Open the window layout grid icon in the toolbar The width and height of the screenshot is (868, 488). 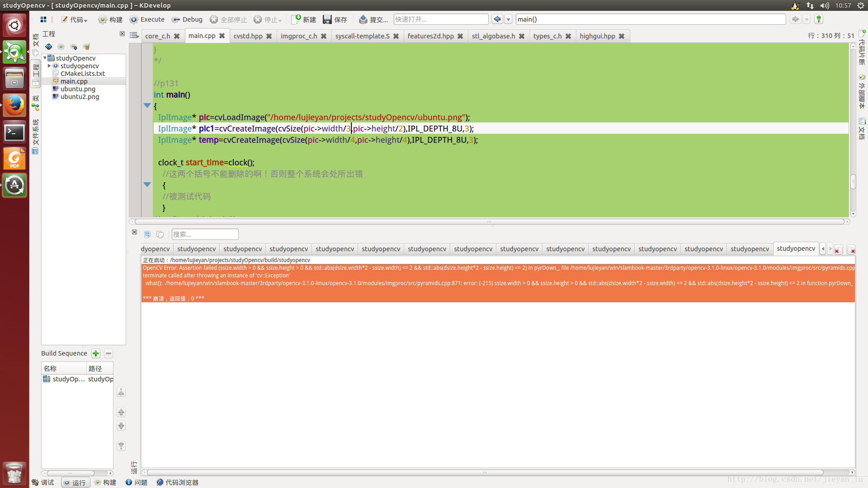click(x=43, y=19)
